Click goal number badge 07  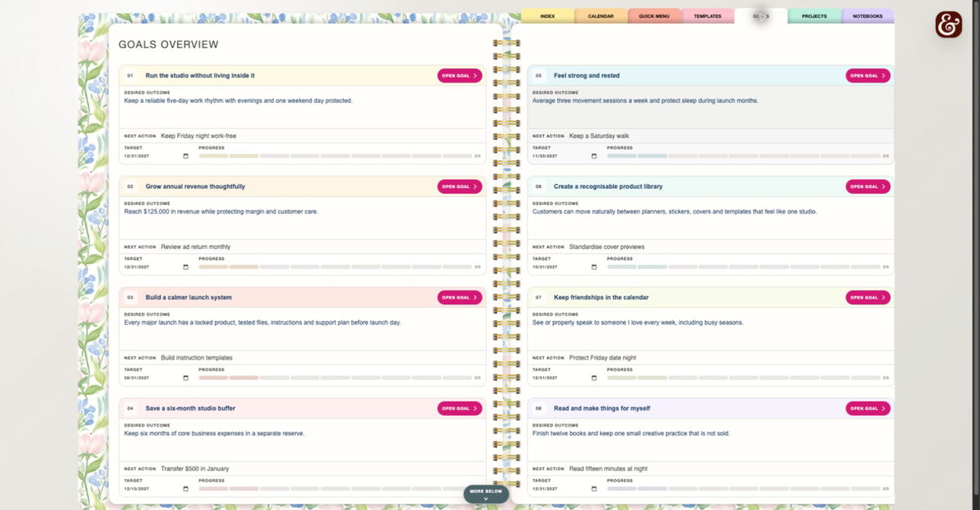point(538,297)
